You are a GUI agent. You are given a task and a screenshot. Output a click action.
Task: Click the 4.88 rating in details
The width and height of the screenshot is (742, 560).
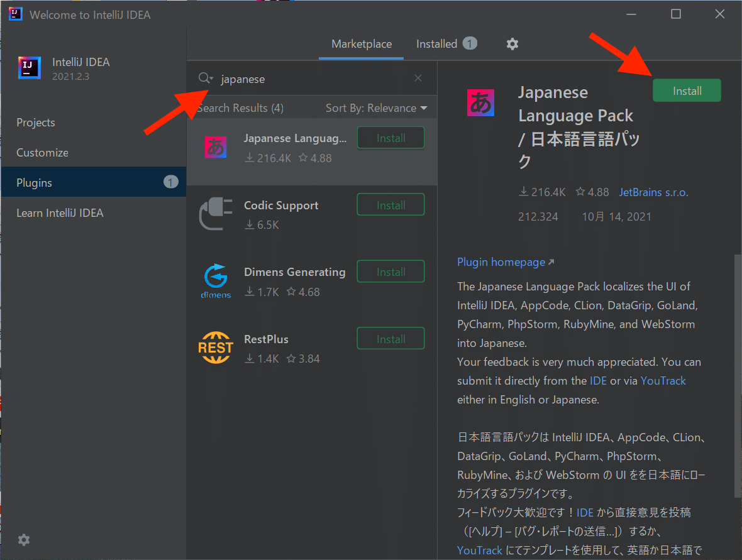point(592,192)
